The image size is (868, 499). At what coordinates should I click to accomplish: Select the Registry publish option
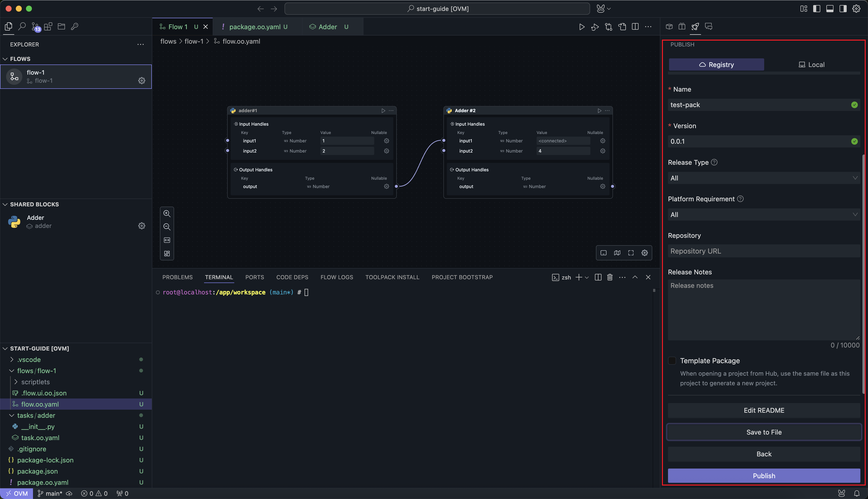point(716,65)
